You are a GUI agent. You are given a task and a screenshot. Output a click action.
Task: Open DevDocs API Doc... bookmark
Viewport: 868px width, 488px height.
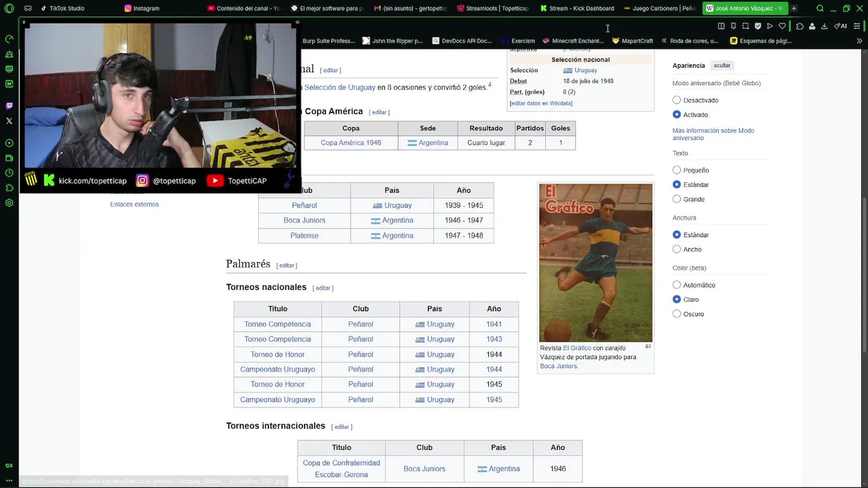coord(462,41)
